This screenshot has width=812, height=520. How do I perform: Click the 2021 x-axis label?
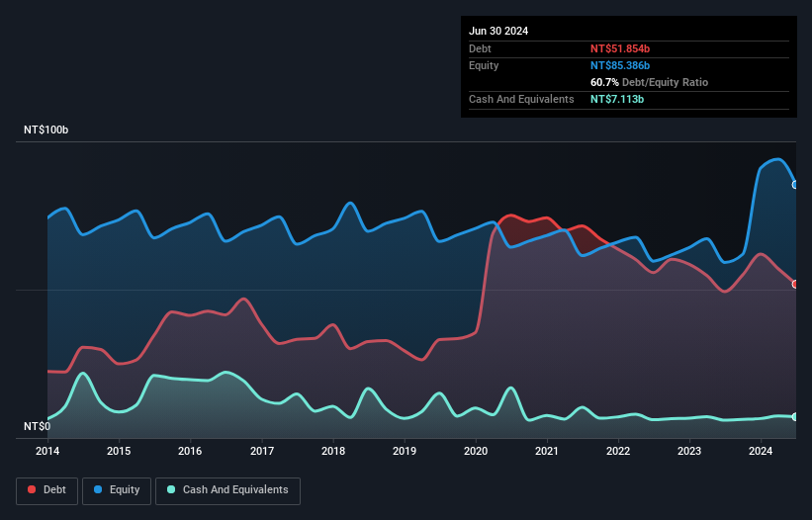tap(547, 451)
